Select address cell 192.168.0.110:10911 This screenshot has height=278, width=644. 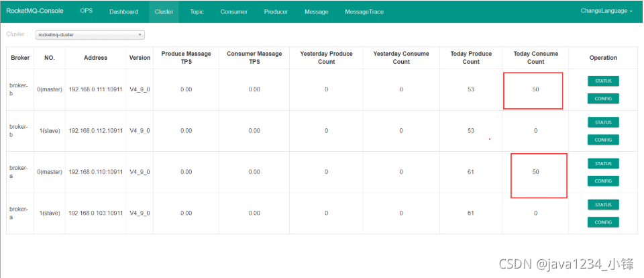tap(95, 172)
